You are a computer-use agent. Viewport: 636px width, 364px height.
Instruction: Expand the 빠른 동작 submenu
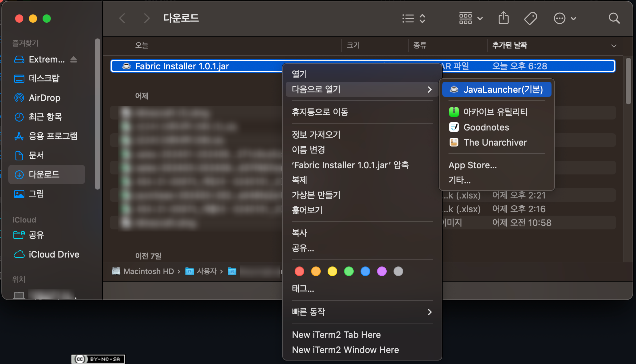(362, 312)
